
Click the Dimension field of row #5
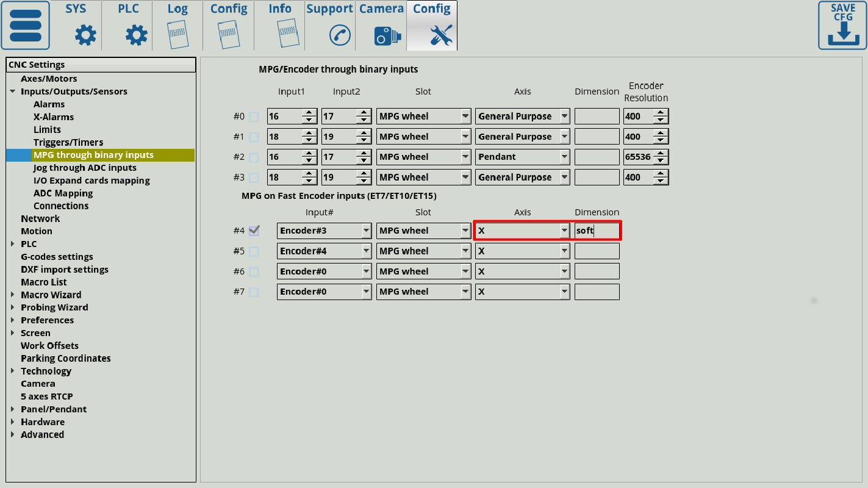click(597, 251)
